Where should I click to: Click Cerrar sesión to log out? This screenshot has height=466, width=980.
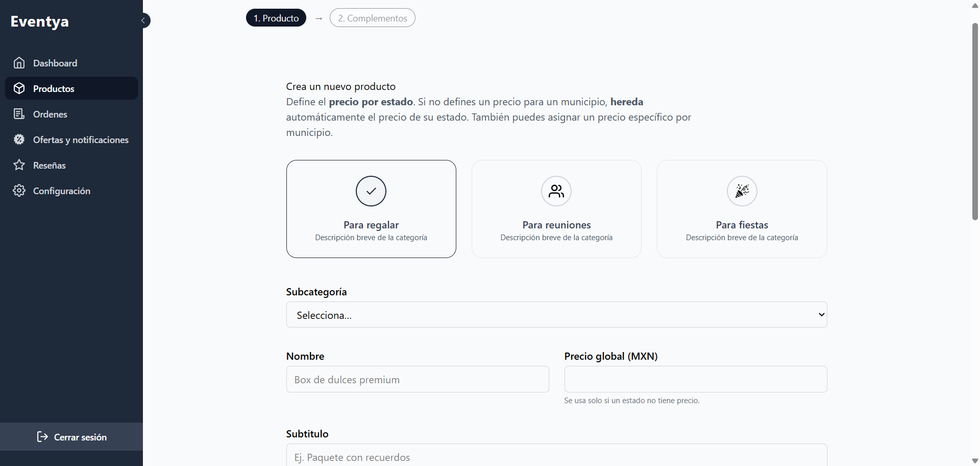[80, 437]
